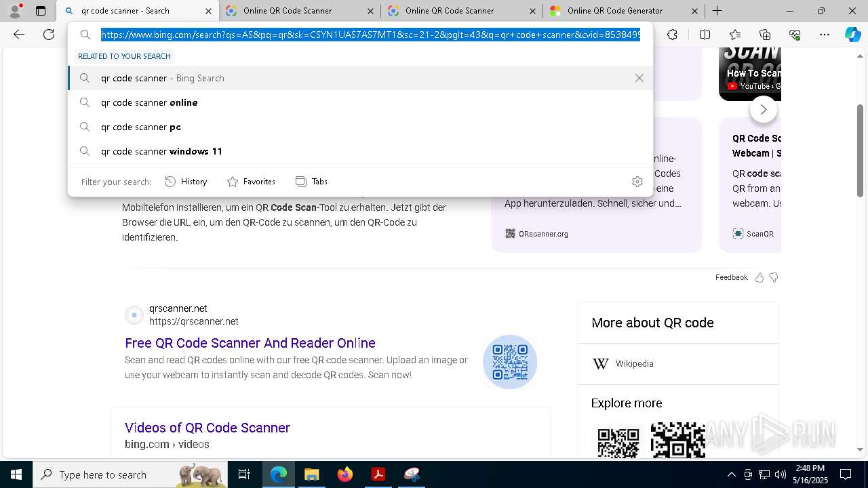
Task: Select 'qr code scanner windows 11' suggestion
Action: tap(361, 151)
